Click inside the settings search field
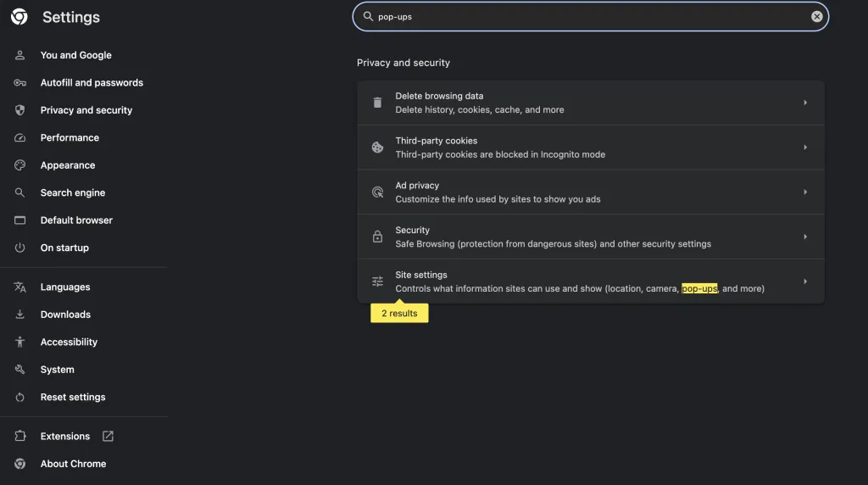 click(585, 16)
